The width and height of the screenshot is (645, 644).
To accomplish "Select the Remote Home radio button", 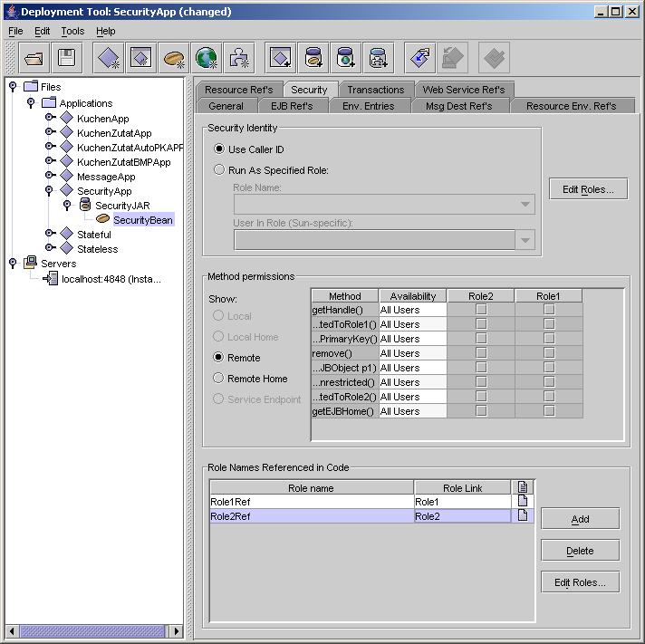I will (x=218, y=378).
